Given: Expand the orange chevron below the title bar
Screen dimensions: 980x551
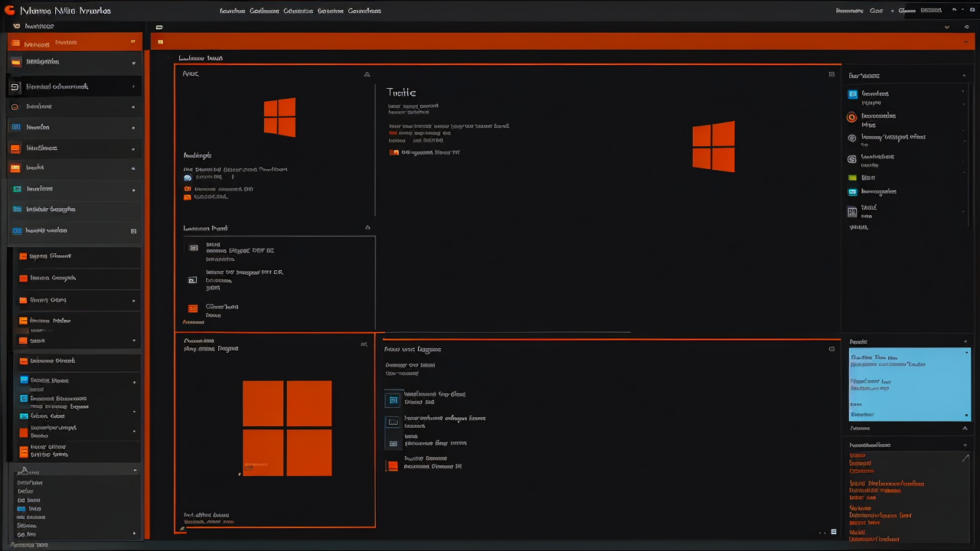Looking at the screenshot, I should [947, 27].
